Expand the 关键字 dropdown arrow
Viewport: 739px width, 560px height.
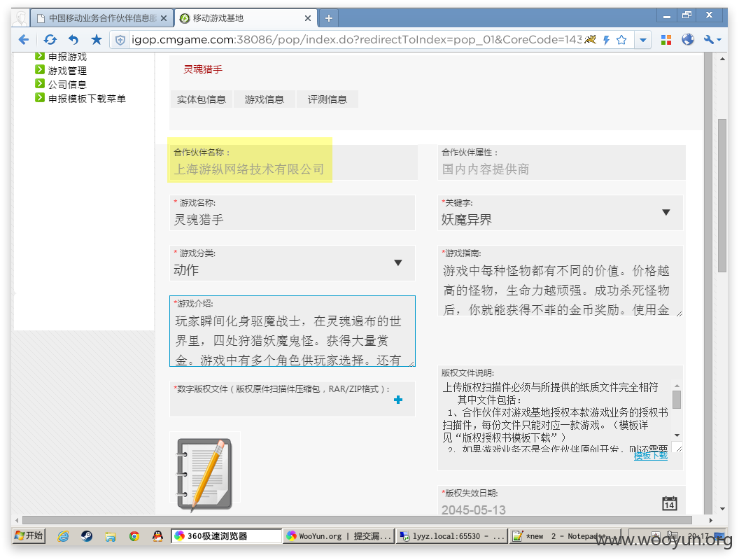coord(666,213)
